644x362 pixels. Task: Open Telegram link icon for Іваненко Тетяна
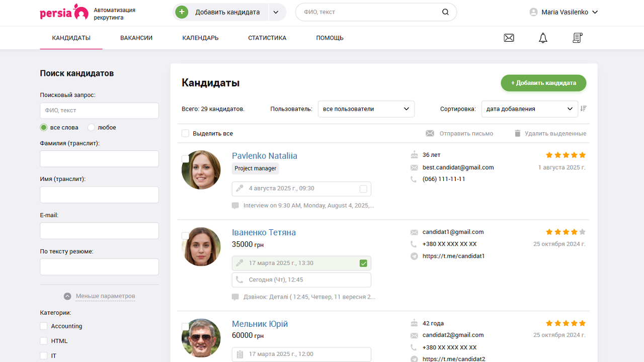point(414,256)
